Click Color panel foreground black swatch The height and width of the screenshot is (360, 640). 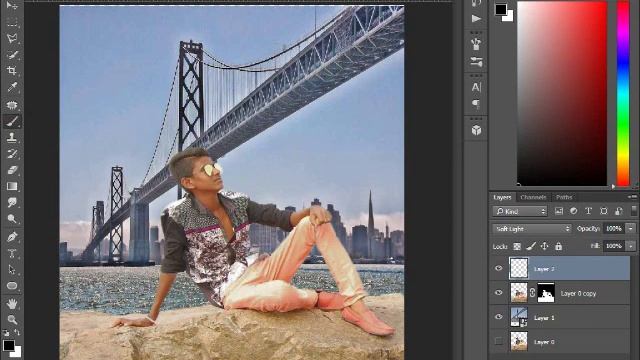coord(501,9)
